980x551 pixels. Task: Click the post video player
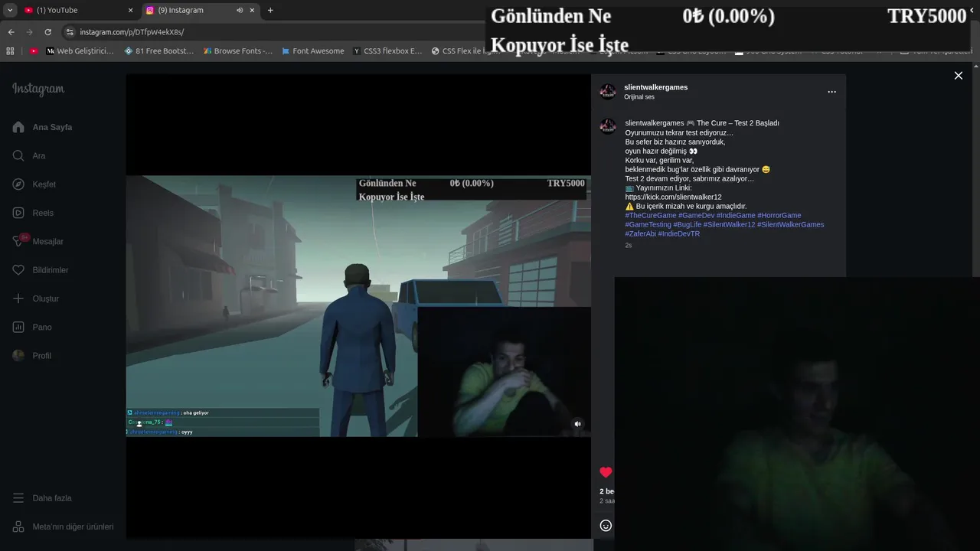click(x=358, y=306)
